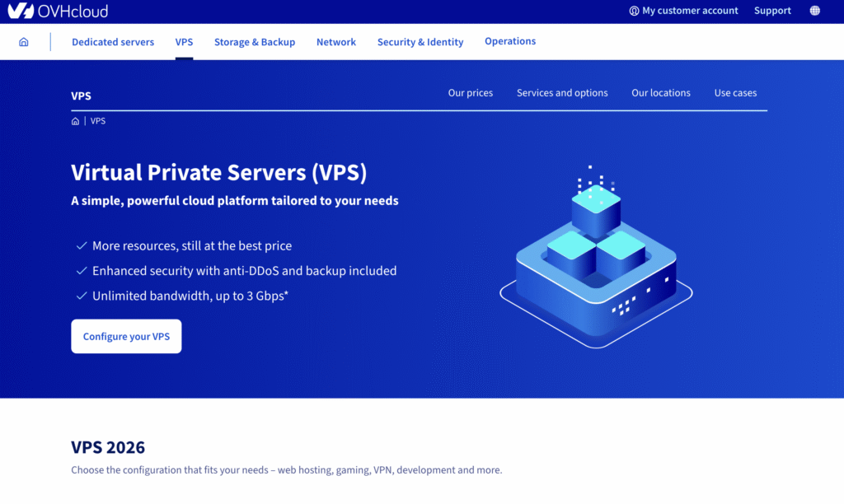The image size is (844, 504).
Task: Click the OVHcloud logo
Action: pos(58,11)
